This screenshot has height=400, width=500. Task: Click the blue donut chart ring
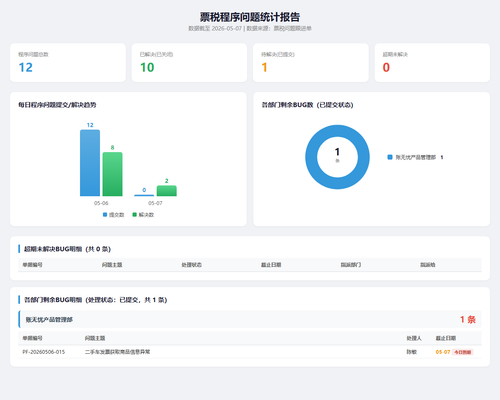(311, 157)
